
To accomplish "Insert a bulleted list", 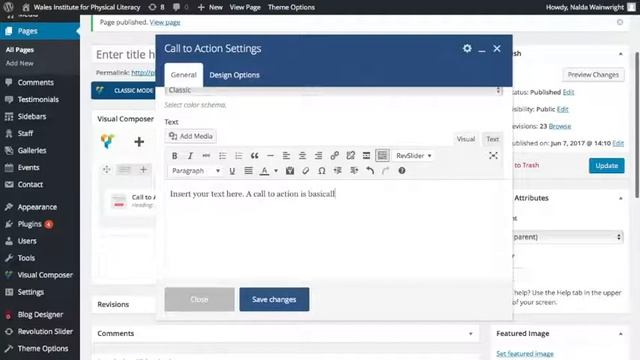I will 222,156.
